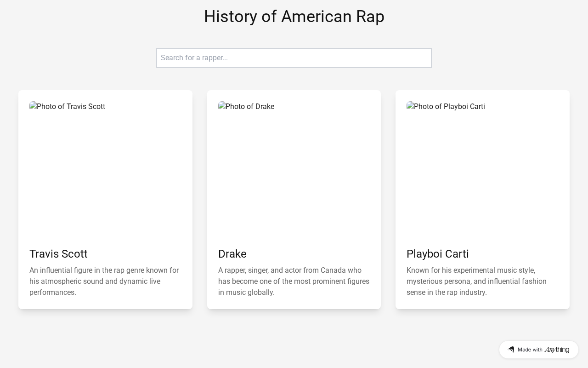Click the bird icon in the Made with badge
The image size is (588, 368).
(511, 350)
